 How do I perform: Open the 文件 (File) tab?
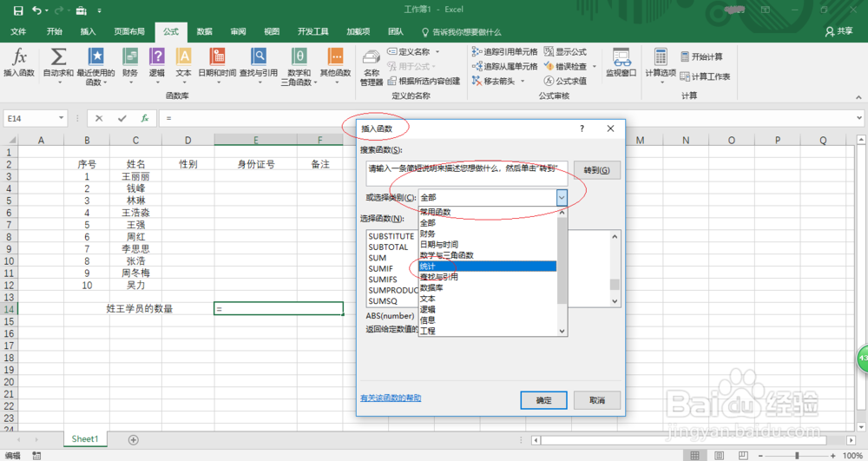click(18, 31)
